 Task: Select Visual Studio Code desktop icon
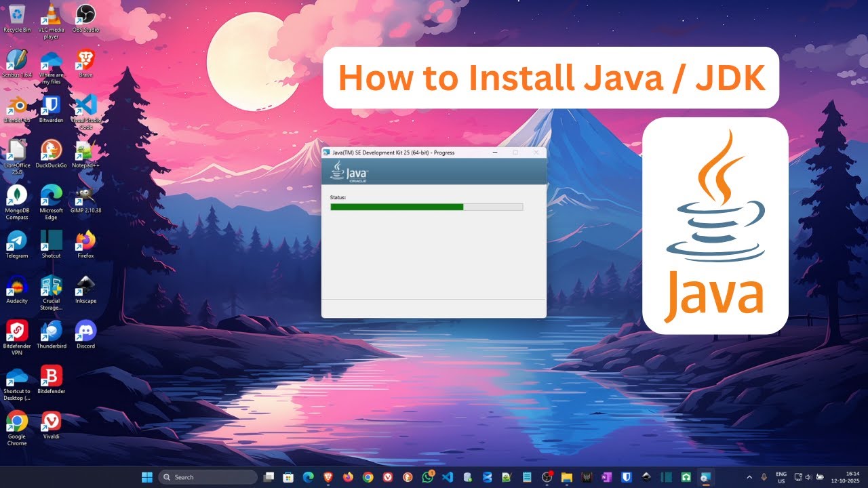(85, 112)
